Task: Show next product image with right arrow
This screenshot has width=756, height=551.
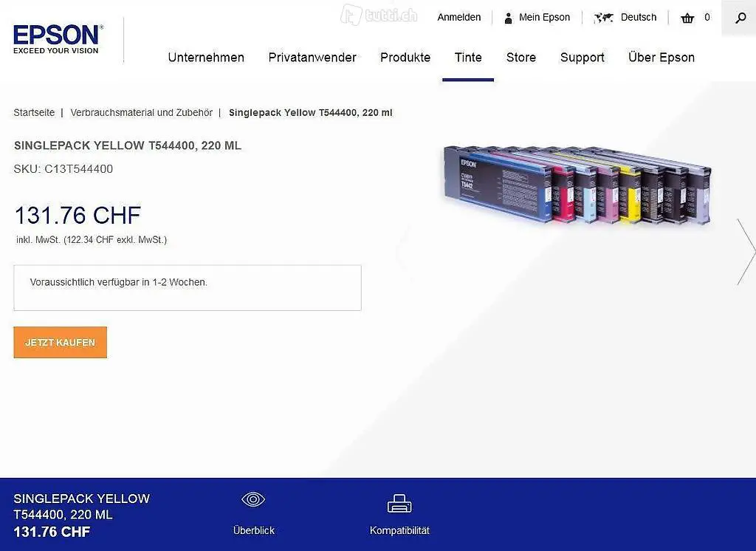Action: click(746, 251)
